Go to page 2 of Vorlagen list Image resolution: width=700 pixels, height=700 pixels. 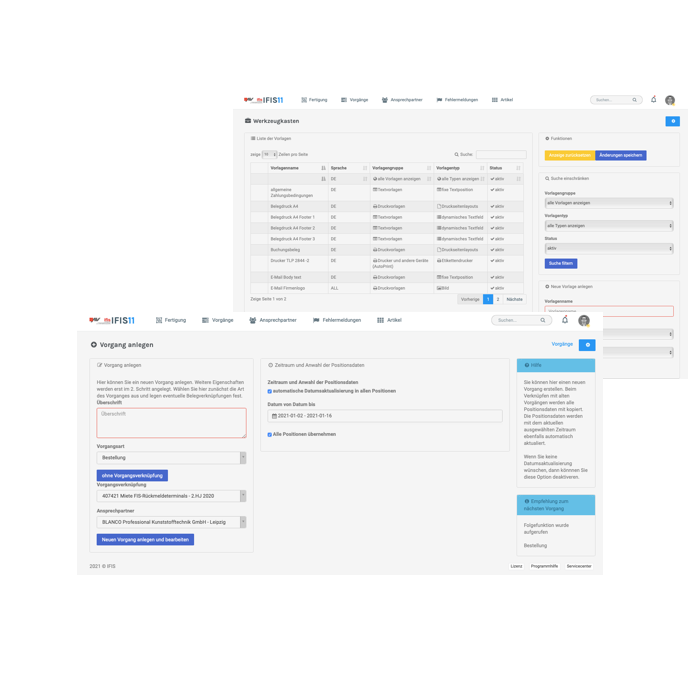(x=498, y=299)
